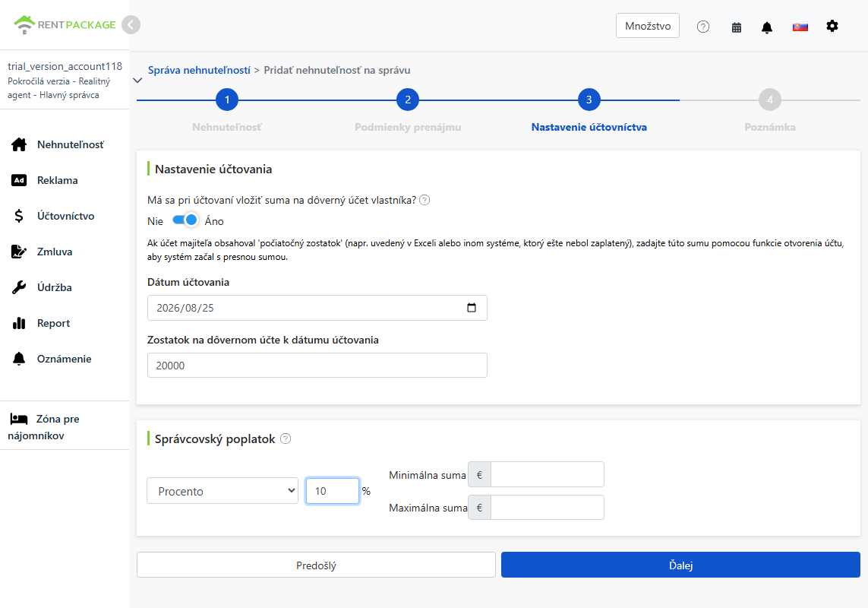
Task: Click the Minimálna suma input field
Action: click(x=547, y=474)
